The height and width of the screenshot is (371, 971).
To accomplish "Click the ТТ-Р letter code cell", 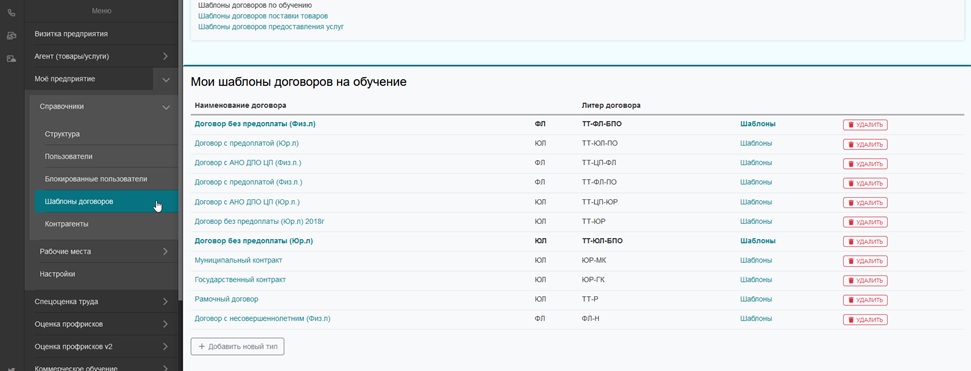I will tap(590, 299).
